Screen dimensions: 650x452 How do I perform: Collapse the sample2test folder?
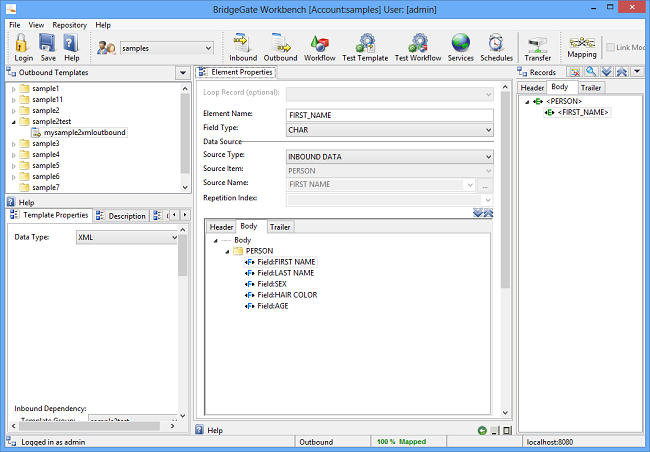(14, 122)
